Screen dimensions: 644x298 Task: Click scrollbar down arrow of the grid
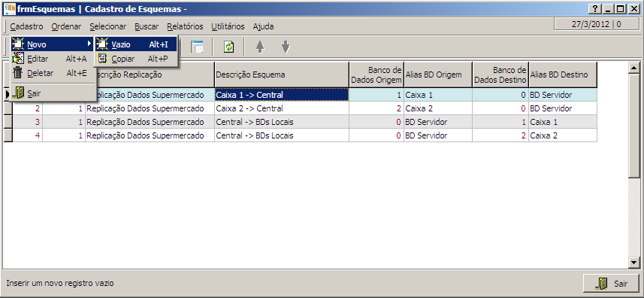pos(634,262)
